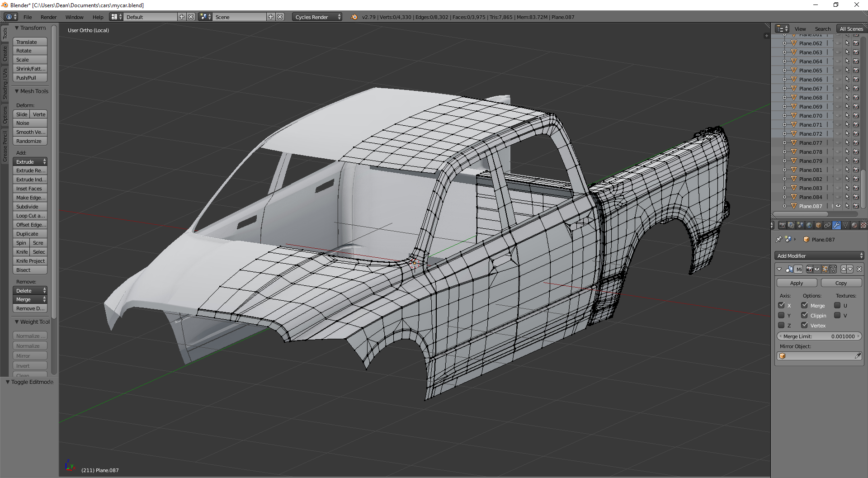Open the Material properties tab (sphere icon)
The width and height of the screenshot is (868, 478).
(854, 225)
